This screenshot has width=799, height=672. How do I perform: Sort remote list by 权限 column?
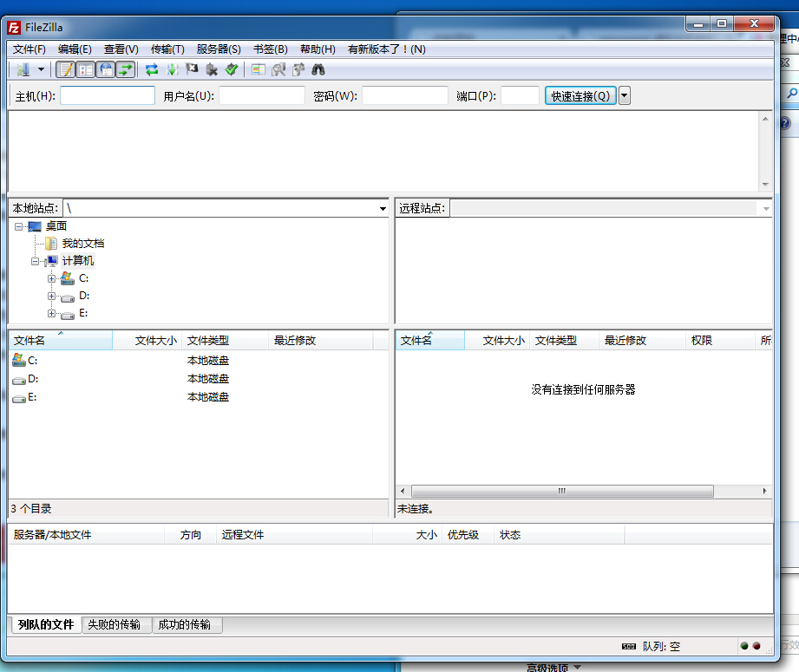coord(720,340)
